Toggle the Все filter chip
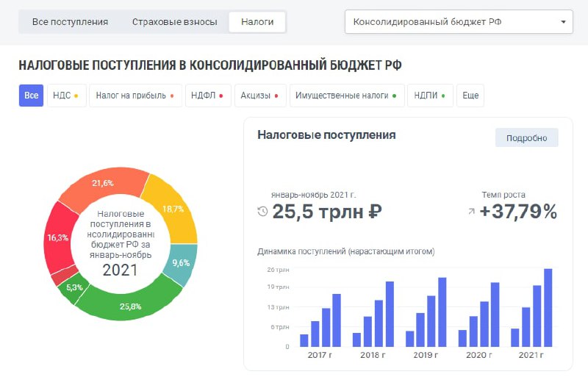Screen dimensions: 588x377 tap(31, 96)
